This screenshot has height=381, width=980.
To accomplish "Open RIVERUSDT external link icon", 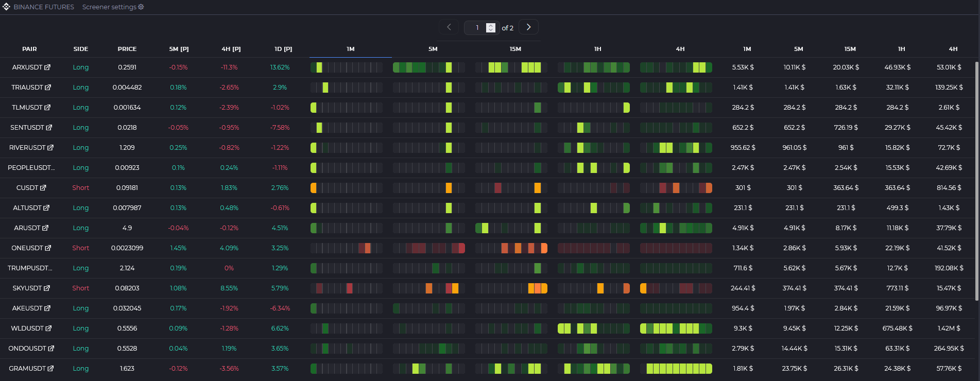I will pyautogui.click(x=50, y=148).
